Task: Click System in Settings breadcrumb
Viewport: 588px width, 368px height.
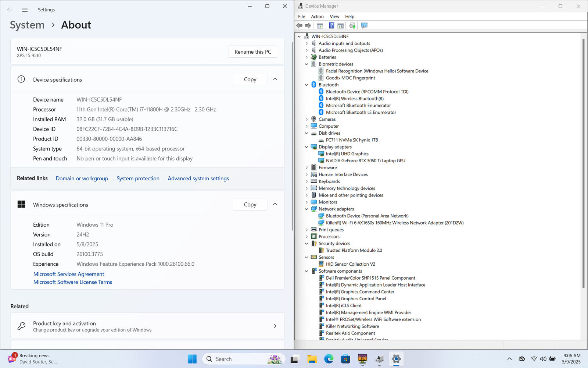Action: (x=27, y=25)
